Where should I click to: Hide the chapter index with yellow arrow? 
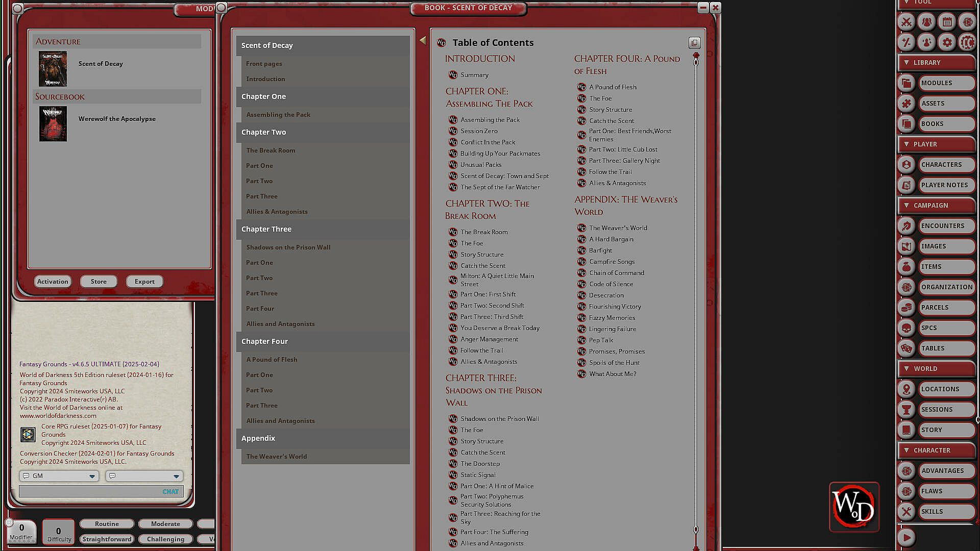423,40
